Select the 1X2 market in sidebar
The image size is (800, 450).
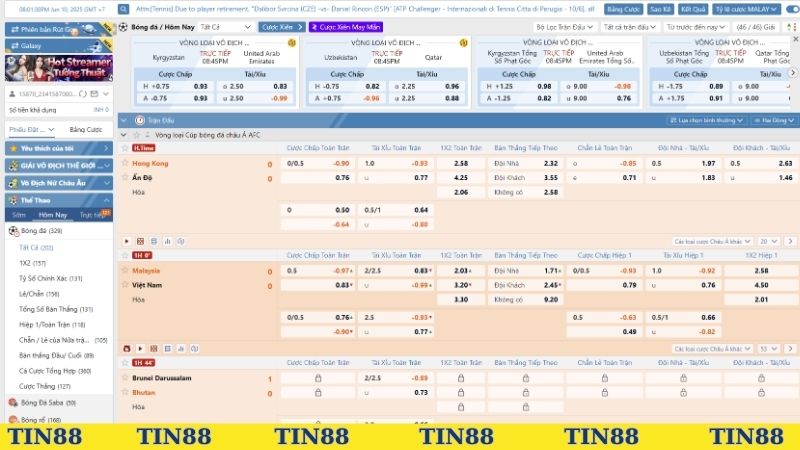(x=32, y=263)
